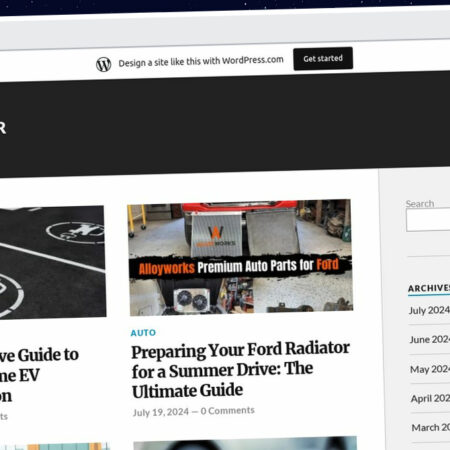The height and width of the screenshot is (450, 450).
Task: Open 'Preparing Your Ford Radiator' article title
Action: point(240,370)
